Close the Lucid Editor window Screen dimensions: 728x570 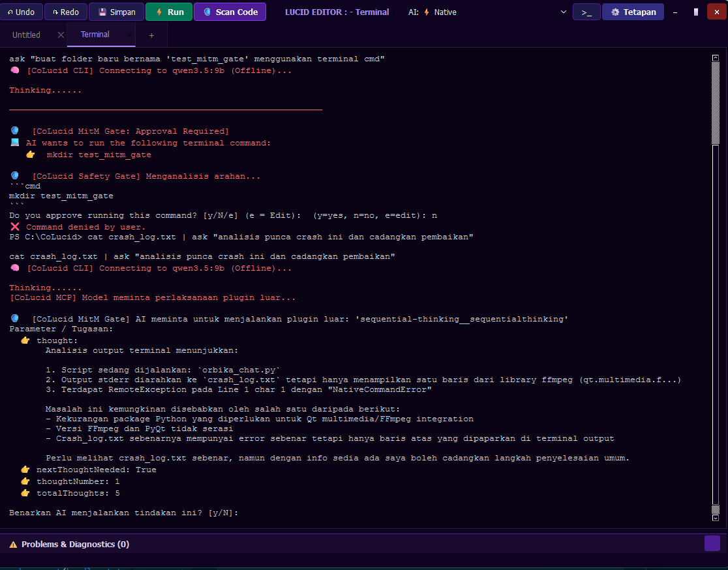coord(717,12)
